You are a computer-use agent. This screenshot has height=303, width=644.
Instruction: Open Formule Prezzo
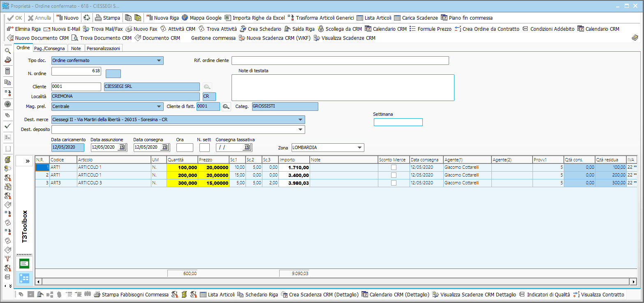[x=431, y=29]
